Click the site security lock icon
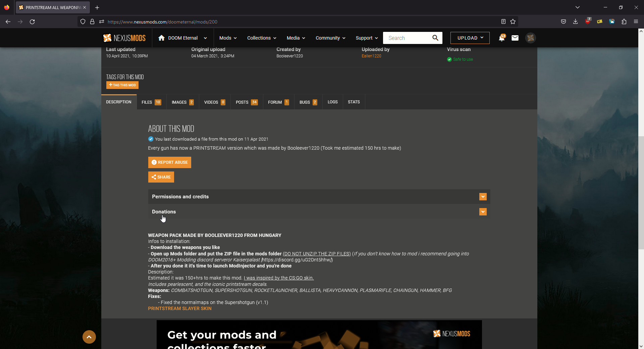 [92, 22]
